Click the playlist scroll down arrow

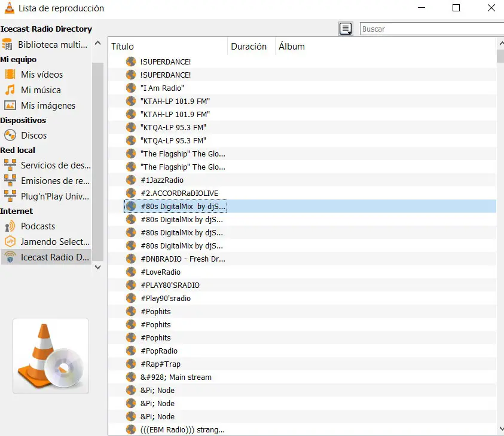[x=500, y=429]
